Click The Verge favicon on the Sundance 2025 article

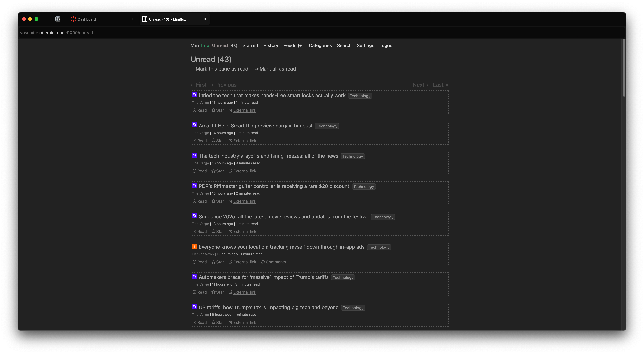point(195,216)
